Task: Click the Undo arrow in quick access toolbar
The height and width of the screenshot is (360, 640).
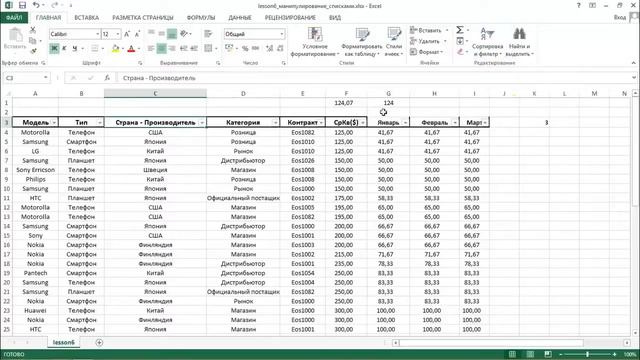Action: (36, 5)
